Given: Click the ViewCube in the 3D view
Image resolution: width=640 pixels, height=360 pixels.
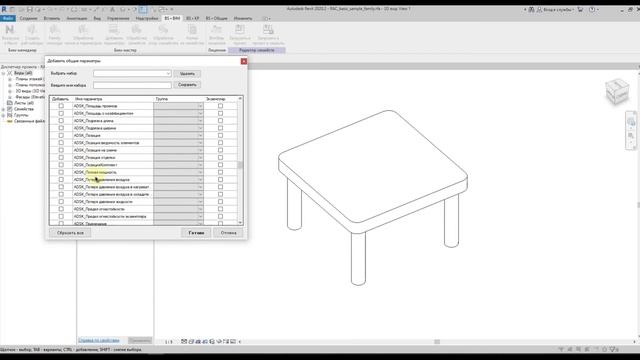Looking at the screenshot, I should (x=617, y=91).
